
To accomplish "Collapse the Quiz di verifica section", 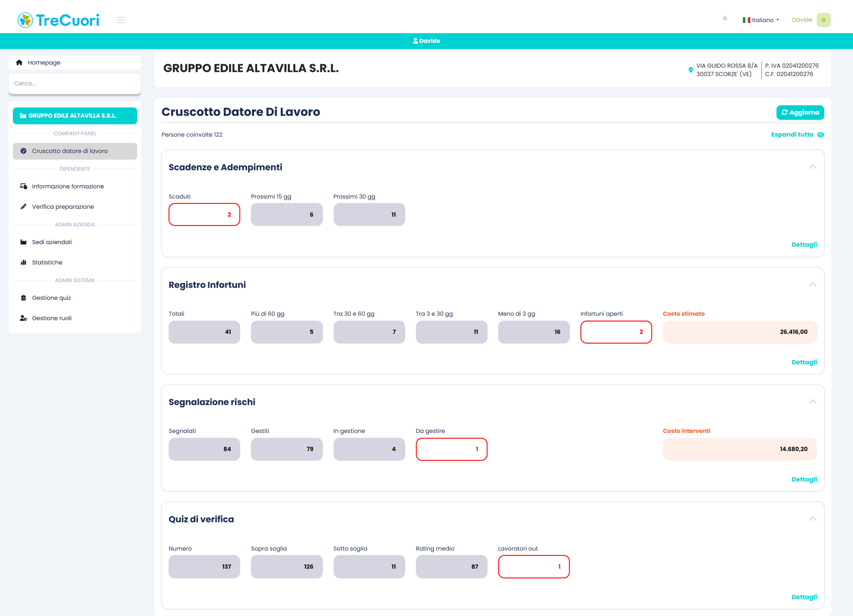I will point(812,519).
